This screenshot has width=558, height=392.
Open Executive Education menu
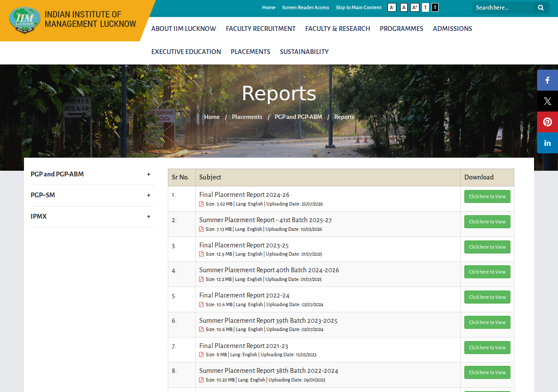[x=186, y=52]
